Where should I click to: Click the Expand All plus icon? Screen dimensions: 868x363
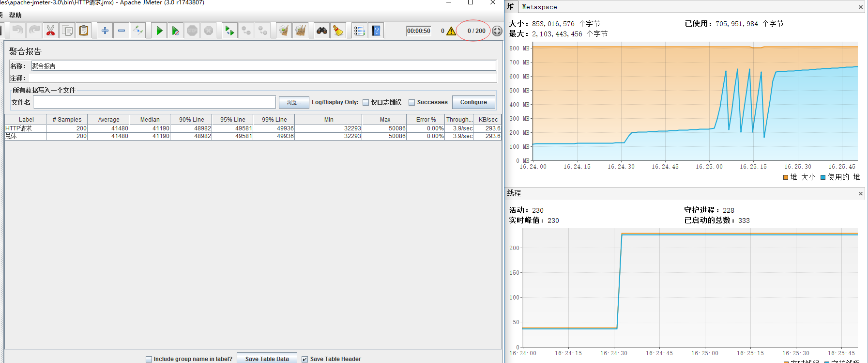[105, 31]
